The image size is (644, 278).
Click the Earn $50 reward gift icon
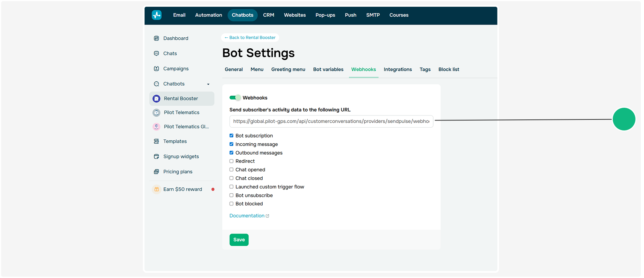(156, 189)
